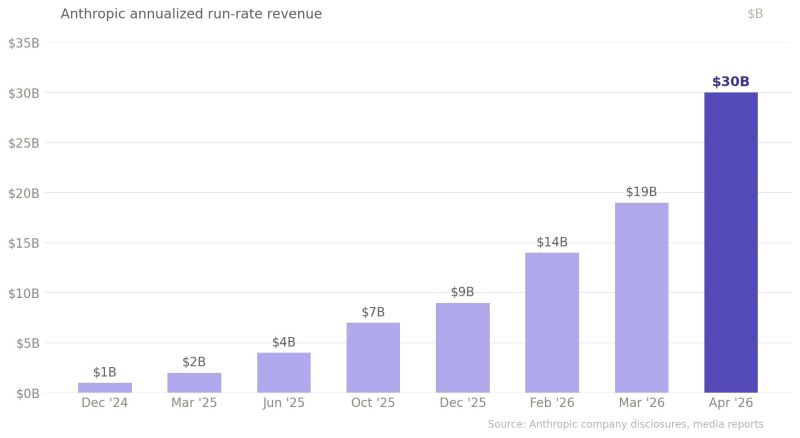Image resolution: width=800 pixels, height=438 pixels.
Task: Click the '$4B' value label
Action: (284, 342)
